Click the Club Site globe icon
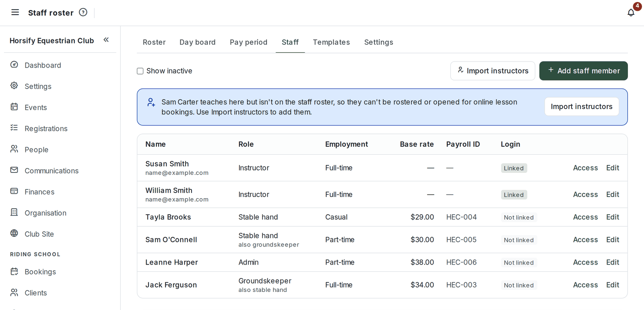This screenshot has height=310, width=644. pyautogui.click(x=14, y=234)
